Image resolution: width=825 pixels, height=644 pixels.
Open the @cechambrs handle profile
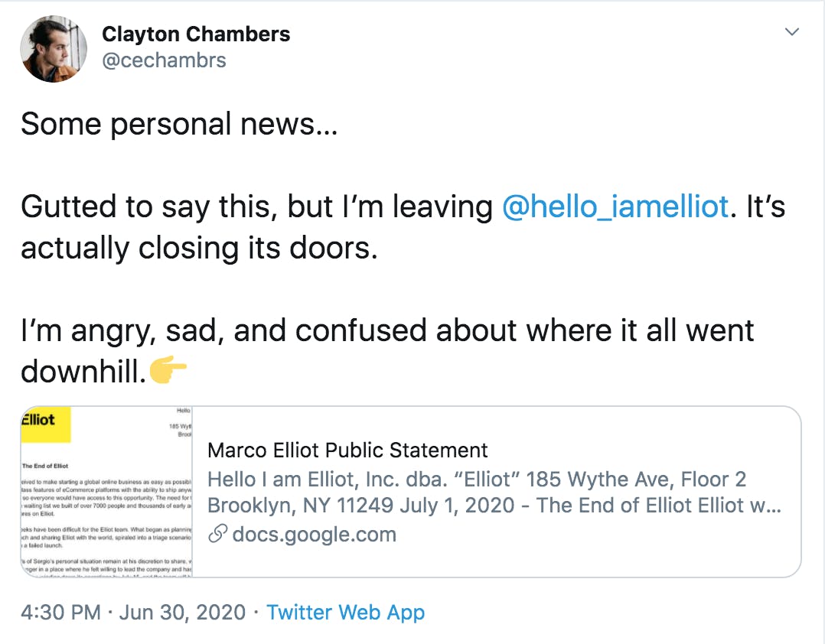pos(164,60)
